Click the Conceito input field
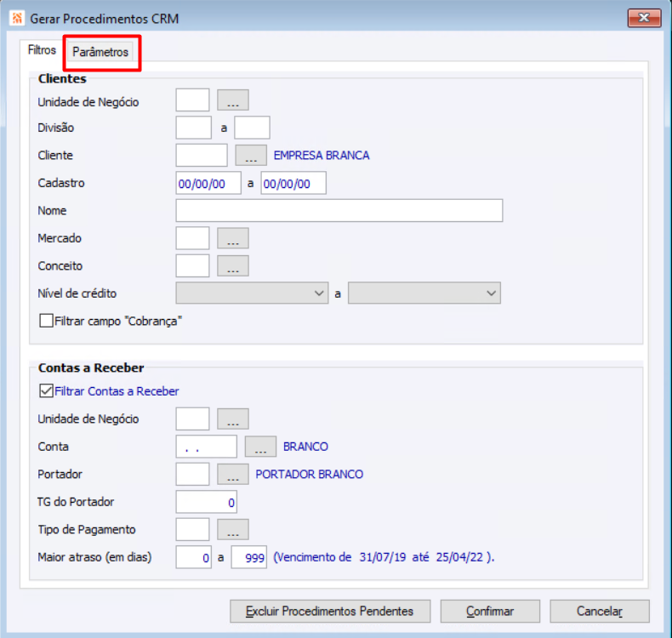This screenshot has width=672, height=638. (x=192, y=265)
